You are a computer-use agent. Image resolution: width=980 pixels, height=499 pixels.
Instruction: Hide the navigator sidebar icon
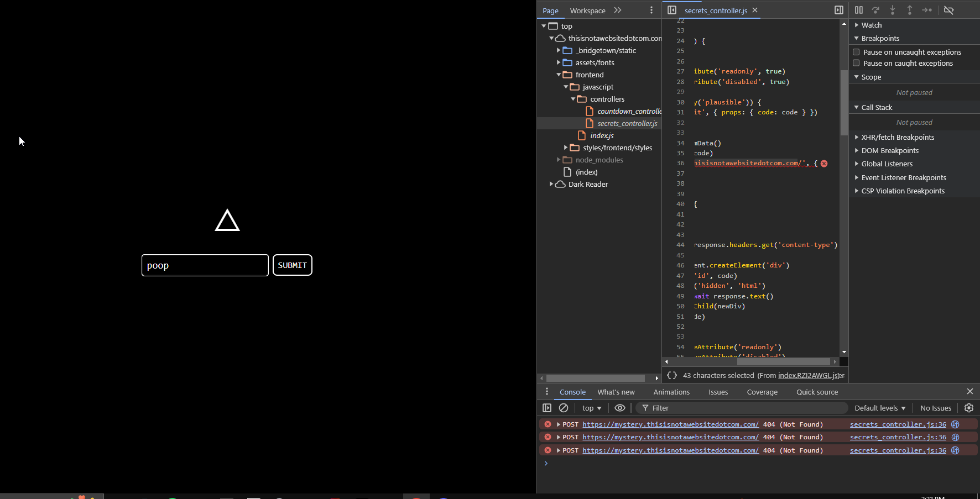click(x=672, y=10)
